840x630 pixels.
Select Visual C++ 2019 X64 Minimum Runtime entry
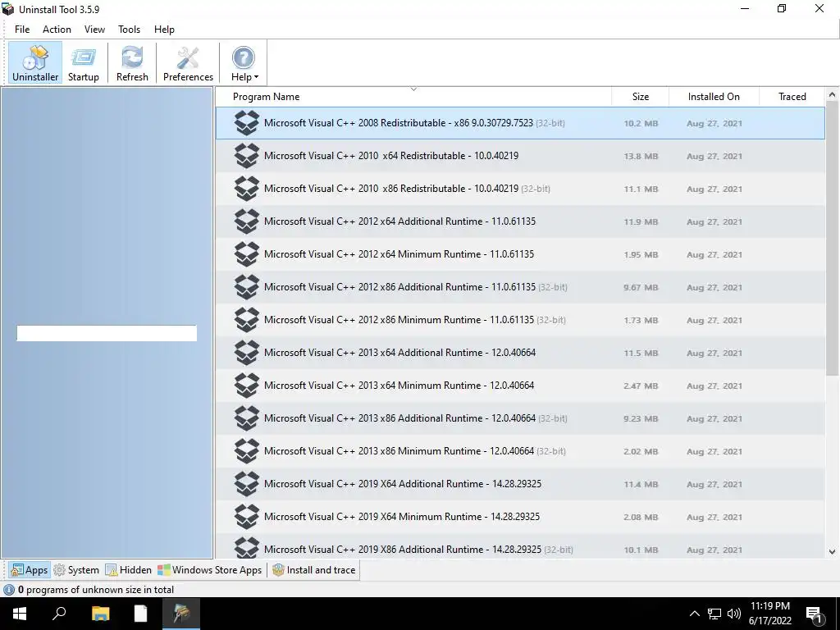[520, 517]
